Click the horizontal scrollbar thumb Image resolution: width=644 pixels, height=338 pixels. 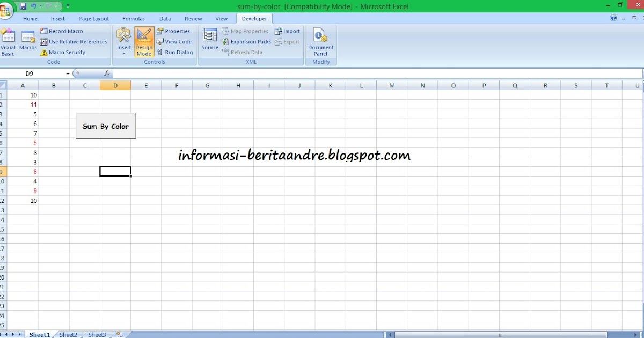tap(500, 335)
